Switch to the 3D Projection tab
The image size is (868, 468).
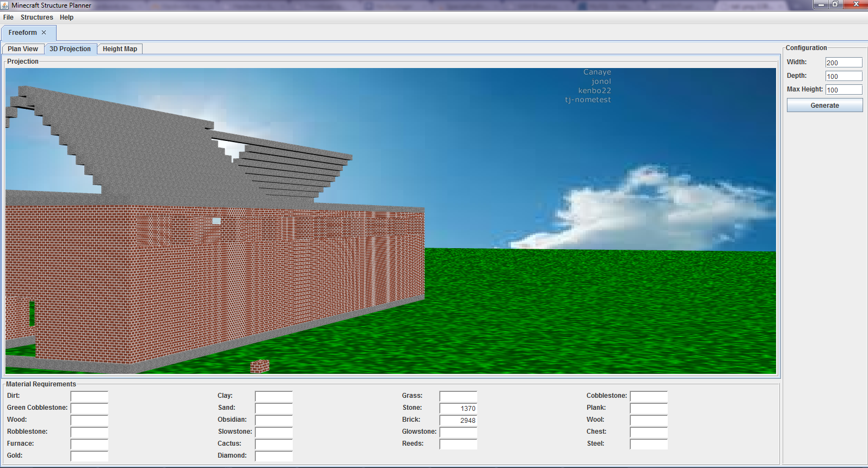[70, 49]
